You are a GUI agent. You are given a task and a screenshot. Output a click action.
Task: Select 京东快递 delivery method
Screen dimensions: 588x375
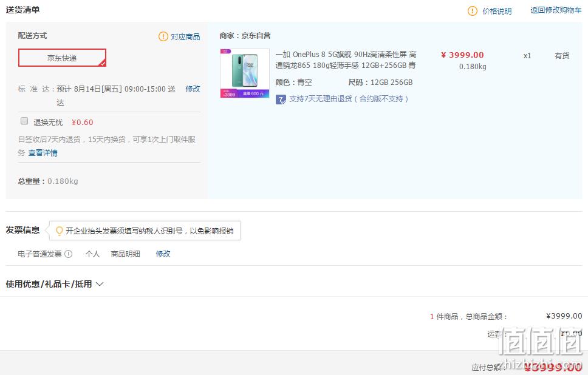point(62,58)
